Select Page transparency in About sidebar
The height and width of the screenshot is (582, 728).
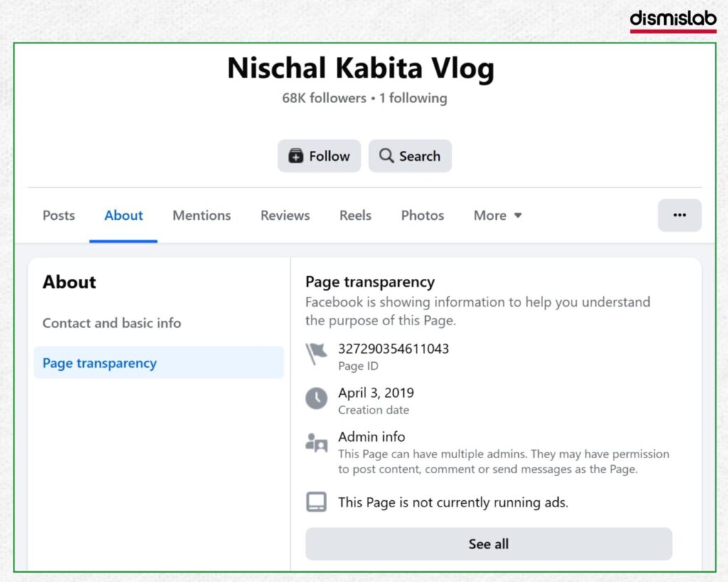tap(159, 363)
